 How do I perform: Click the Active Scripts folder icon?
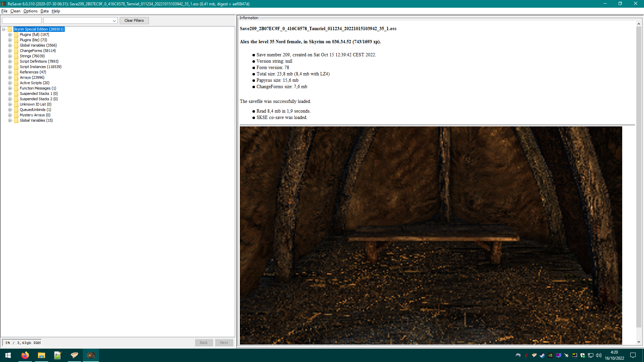pyautogui.click(x=16, y=83)
